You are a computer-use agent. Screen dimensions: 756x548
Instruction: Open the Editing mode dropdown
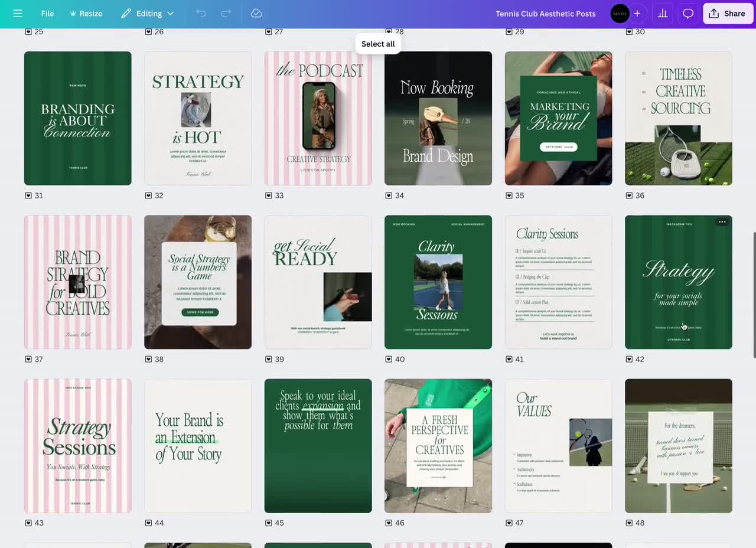(x=146, y=13)
